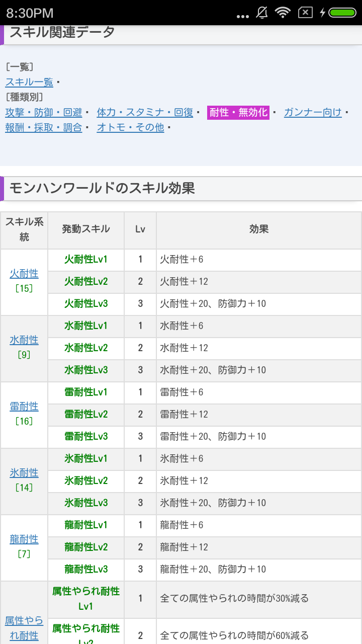Select the 氷耐性Lv3 cell

[x=86, y=503]
